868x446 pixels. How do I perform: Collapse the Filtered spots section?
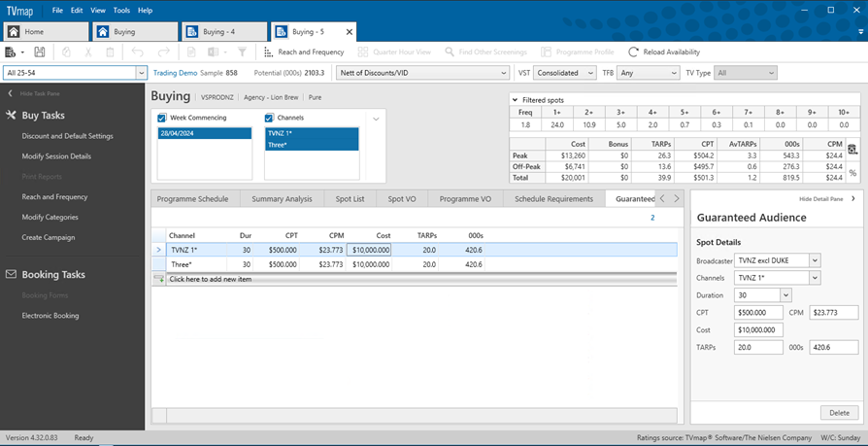[516, 100]
